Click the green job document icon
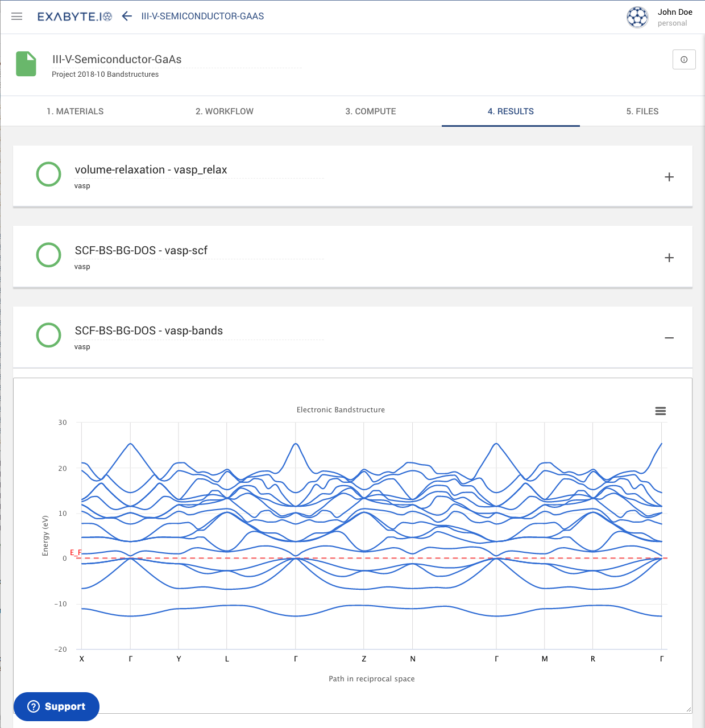Image resolution: width=705 pixels, height=728 pixels. point(26,64)
